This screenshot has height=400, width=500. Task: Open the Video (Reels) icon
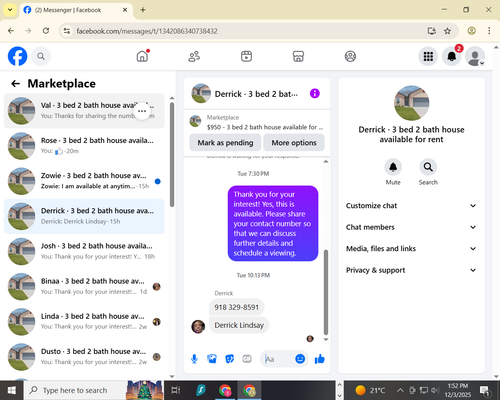coord(246,56)
